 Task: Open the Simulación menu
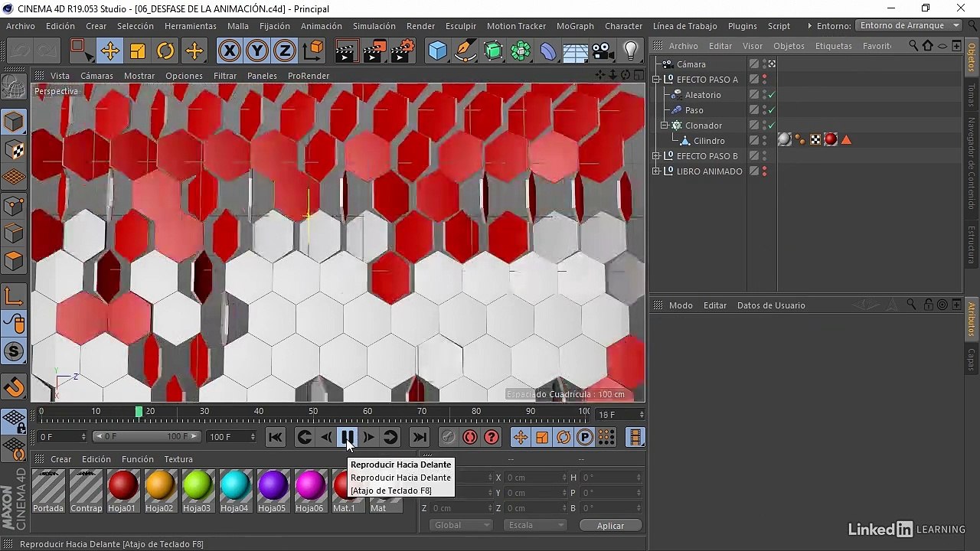(x=374, y=26)
